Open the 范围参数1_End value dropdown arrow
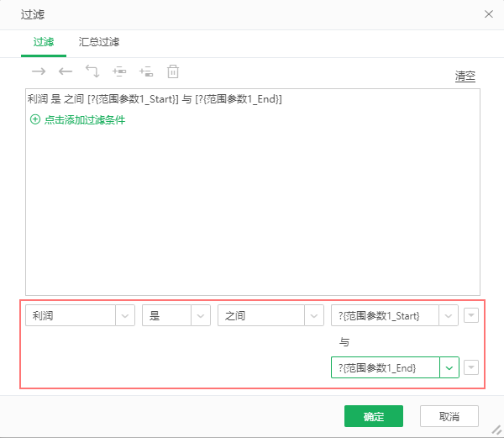This screenshot has height=438, width=504. pos(449,367)
